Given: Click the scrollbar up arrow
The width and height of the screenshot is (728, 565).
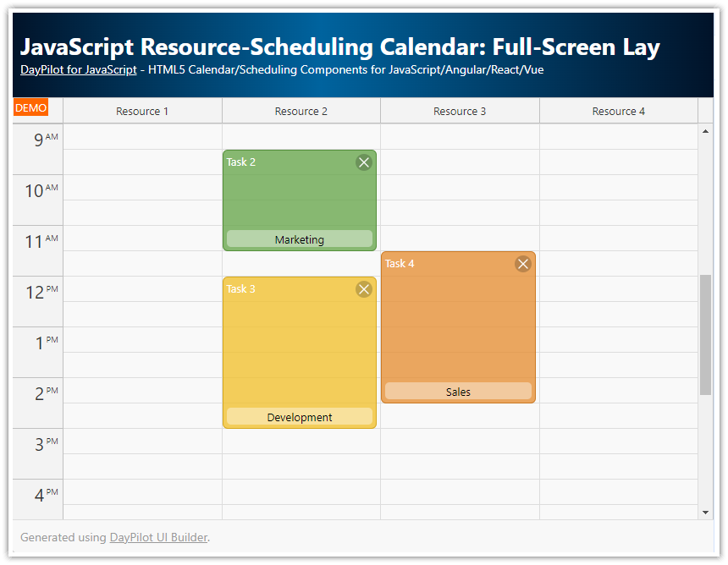Looking at the screenshot, I should point(704,130).
